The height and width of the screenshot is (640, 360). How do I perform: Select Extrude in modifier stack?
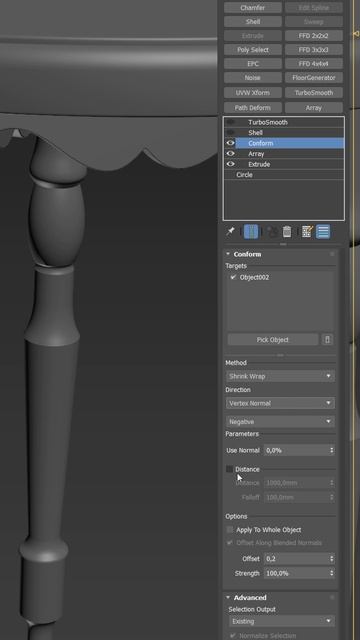click(259, 164)
